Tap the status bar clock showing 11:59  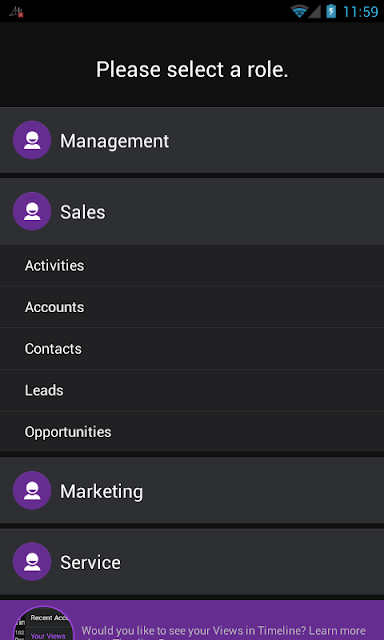pos(360,11)
